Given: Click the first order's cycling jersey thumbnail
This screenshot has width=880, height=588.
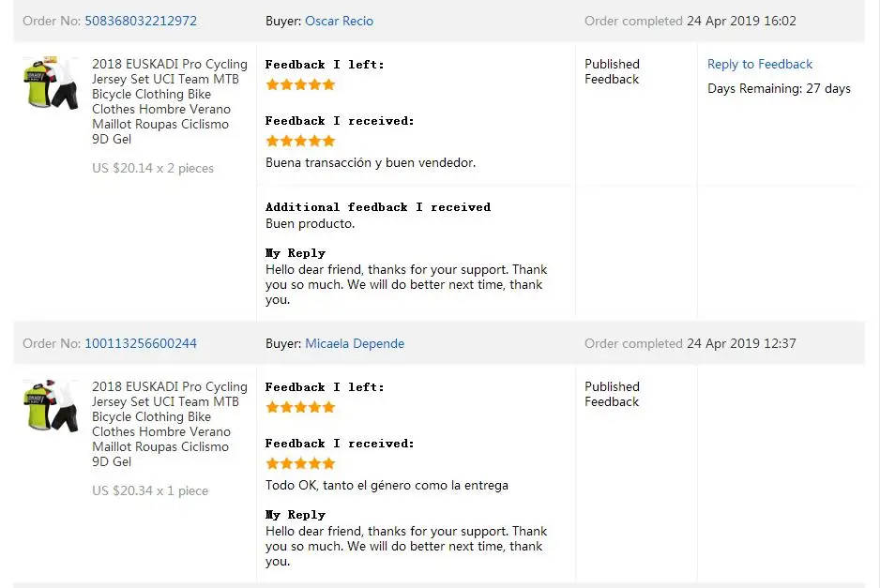Looking at the screenshot, I should point(51,83).
